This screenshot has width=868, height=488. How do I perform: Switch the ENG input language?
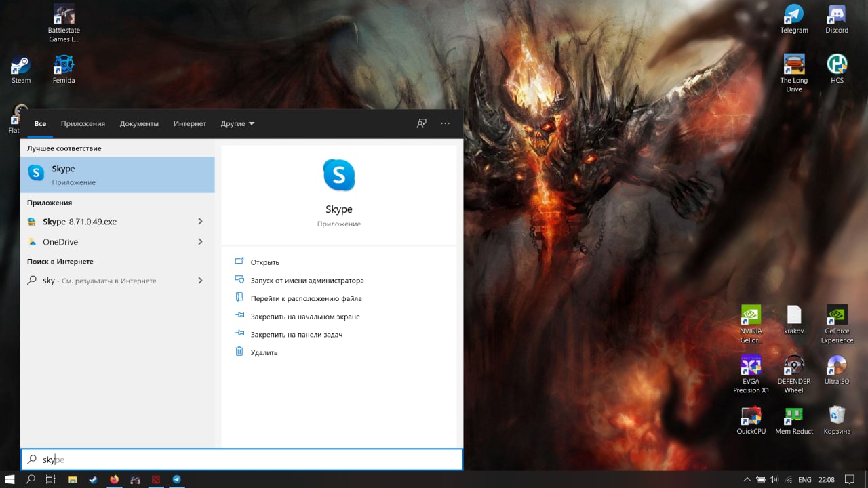click(805, 479)
